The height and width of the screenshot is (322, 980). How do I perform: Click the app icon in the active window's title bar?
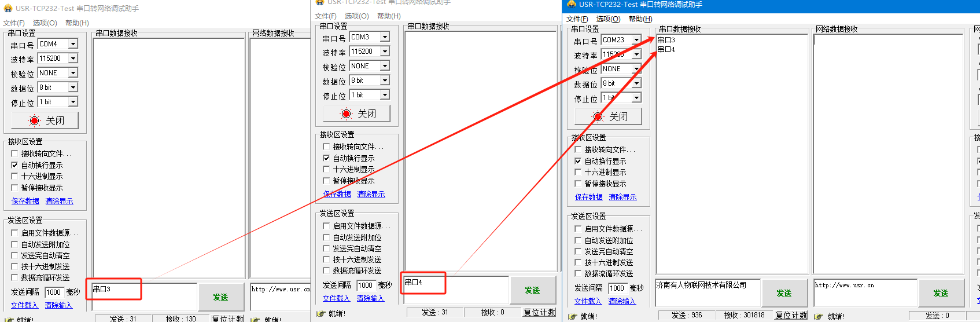[571, 4]
